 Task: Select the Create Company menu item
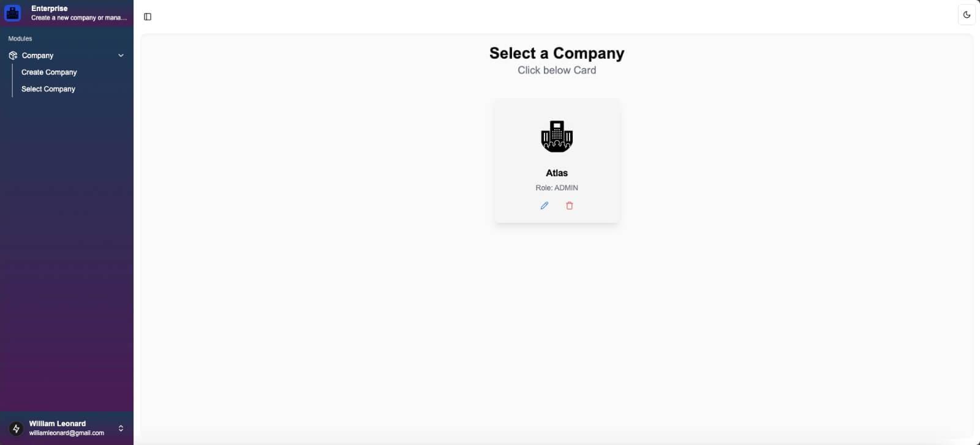tap(49, 72)
